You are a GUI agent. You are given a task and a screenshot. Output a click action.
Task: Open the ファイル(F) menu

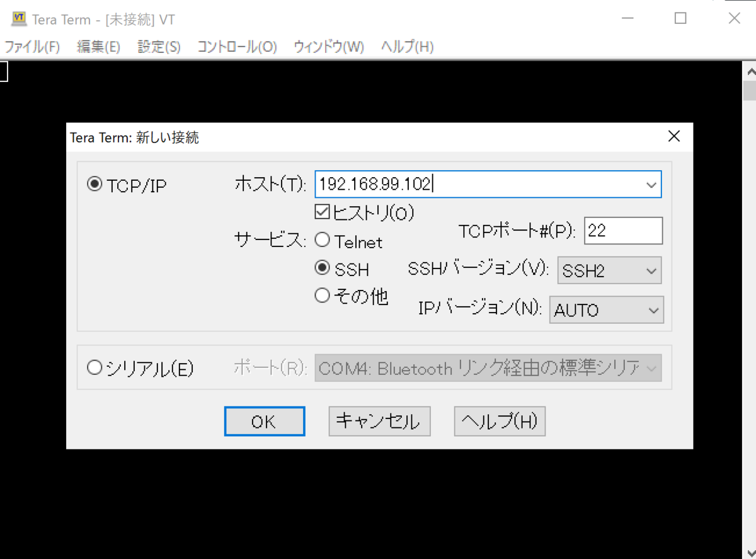(x=32, y=47)
